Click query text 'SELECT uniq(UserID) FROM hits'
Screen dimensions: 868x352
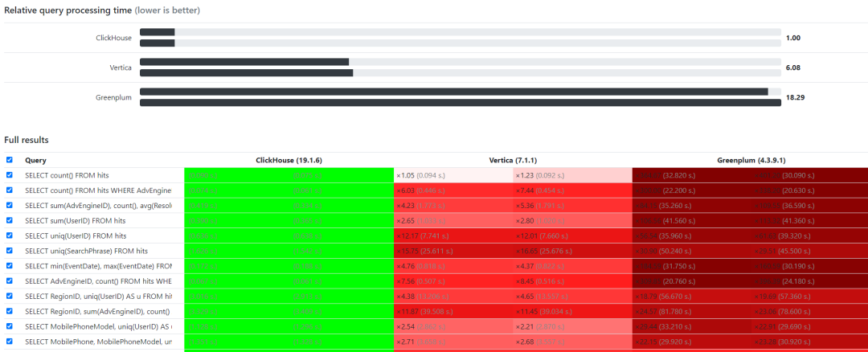point(76,235)
